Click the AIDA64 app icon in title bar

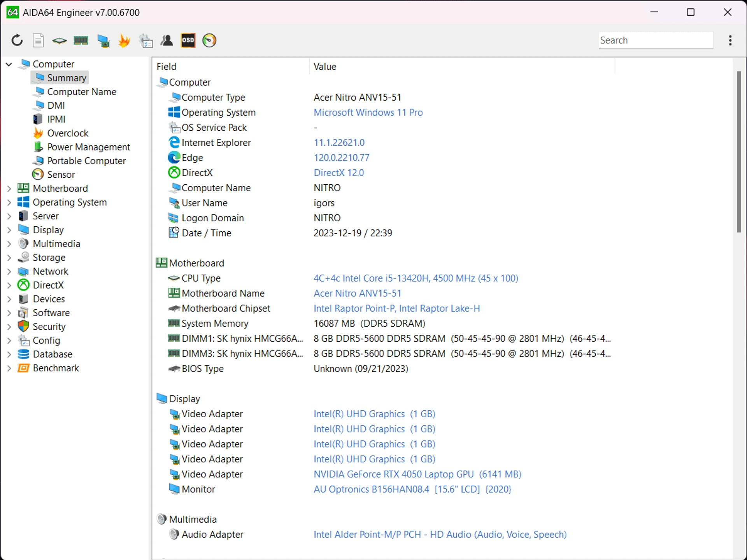(x=12, y=12)
